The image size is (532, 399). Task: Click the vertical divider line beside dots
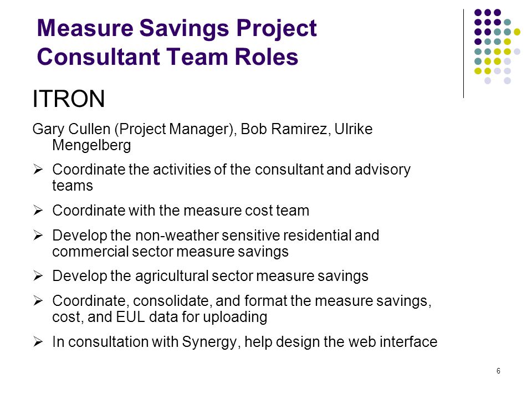pos(463,54)
